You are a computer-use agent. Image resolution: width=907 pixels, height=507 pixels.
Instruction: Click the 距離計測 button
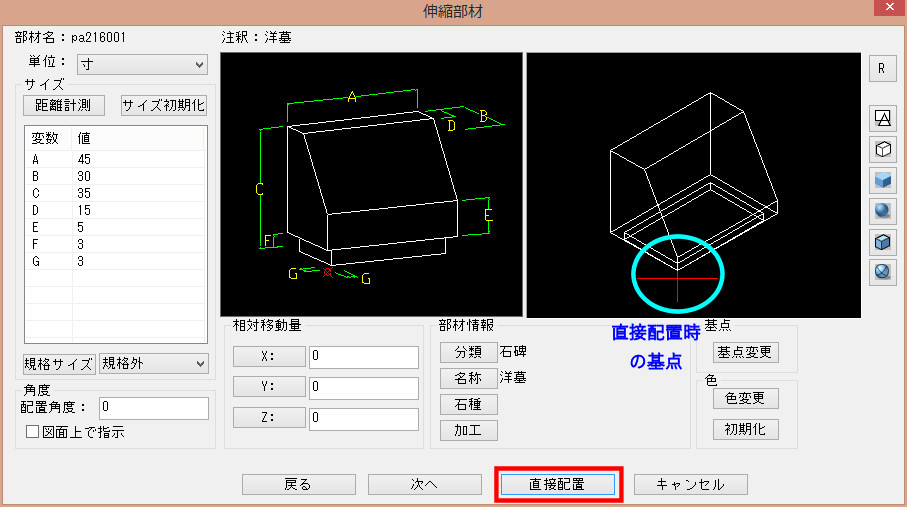pos(64,105)
